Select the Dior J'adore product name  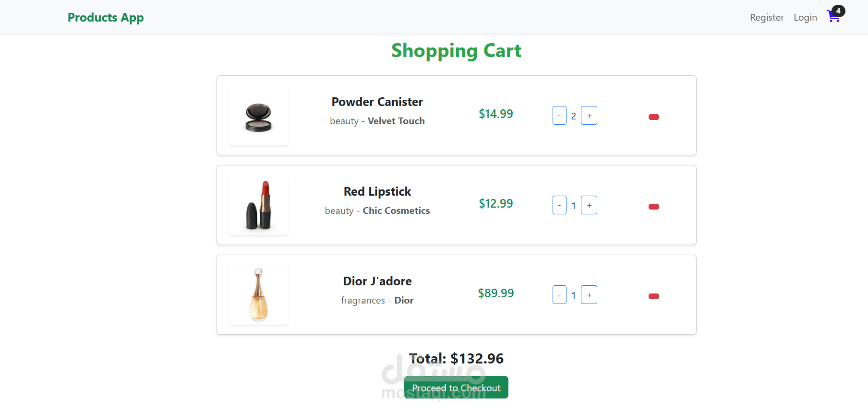click(x=377, y=281)
